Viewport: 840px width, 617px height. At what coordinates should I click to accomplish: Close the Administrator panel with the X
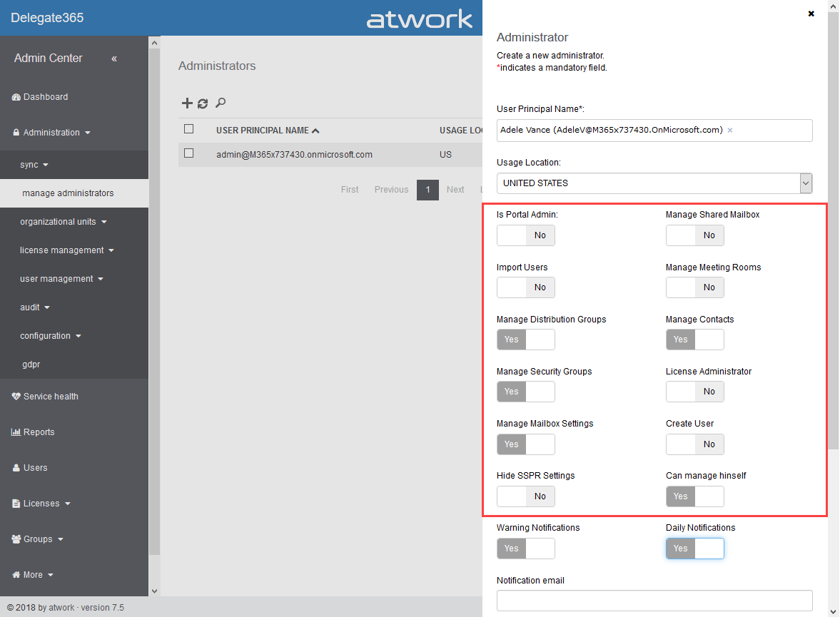point(811,14)
